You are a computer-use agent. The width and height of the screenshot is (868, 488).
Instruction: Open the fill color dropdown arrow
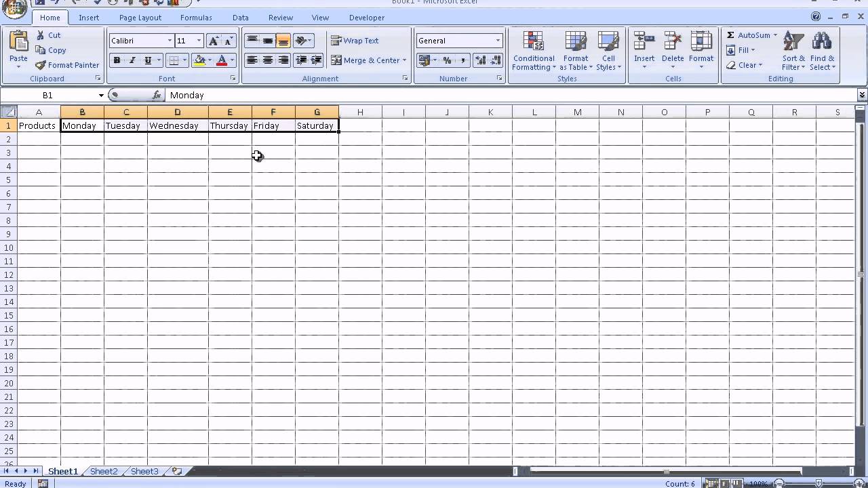pos(210,60)
